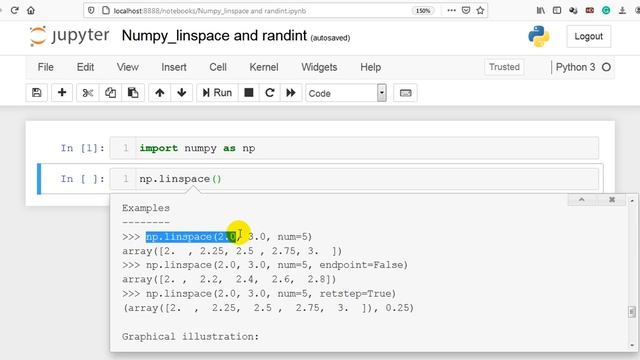The image size is (640, 360).
Task: Restart the kernel with circular arrow
Action: 270,93
